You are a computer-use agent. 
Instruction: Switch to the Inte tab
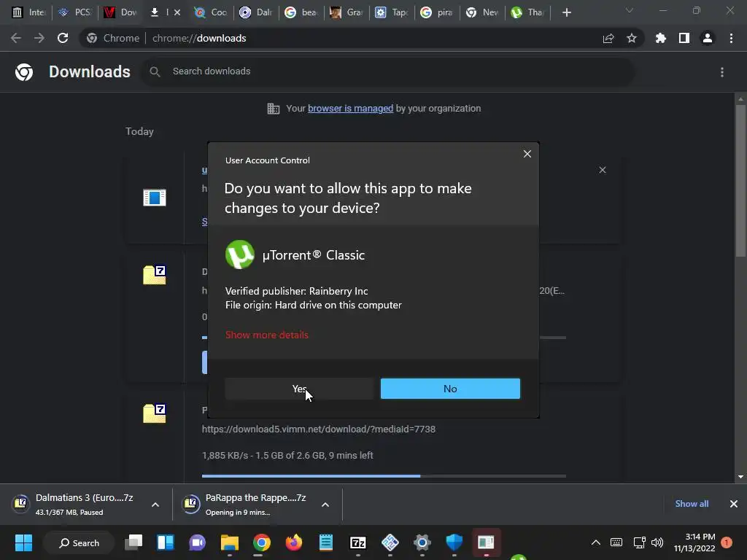(x=28, y=12)
